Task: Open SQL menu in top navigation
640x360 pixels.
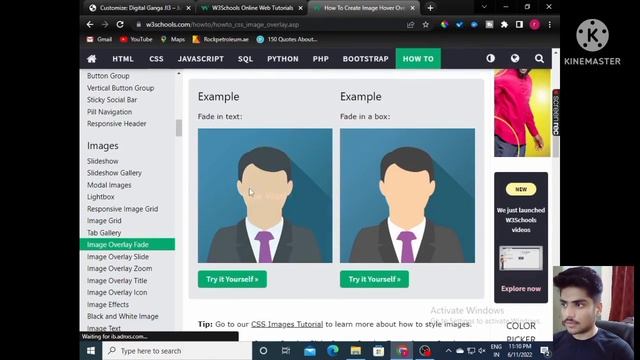Action: (245, 59)
